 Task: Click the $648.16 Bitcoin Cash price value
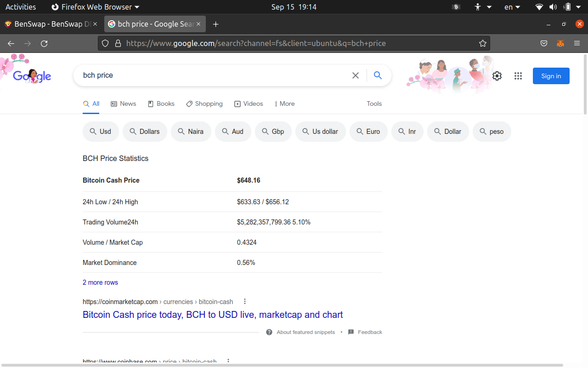[x=249, y=180]
